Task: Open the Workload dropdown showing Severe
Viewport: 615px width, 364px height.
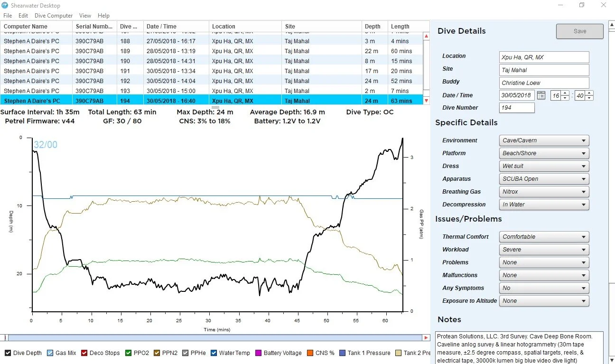Action: tap(544, 250)
